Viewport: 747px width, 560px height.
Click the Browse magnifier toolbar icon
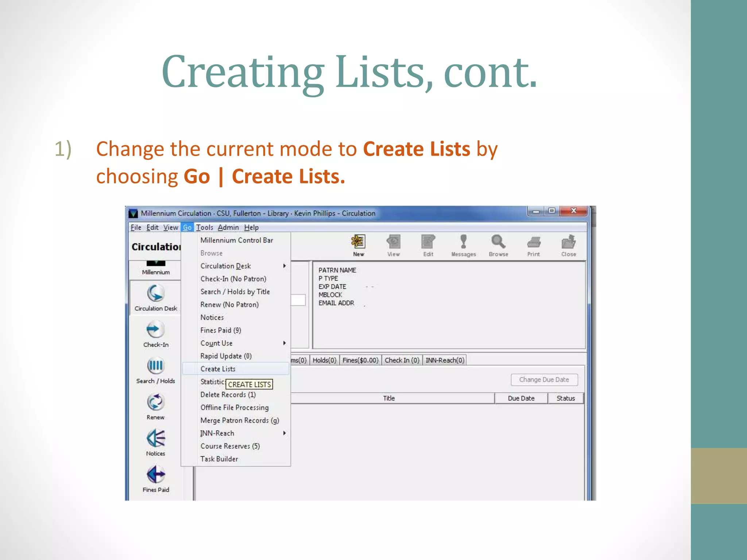coord(498,245)
